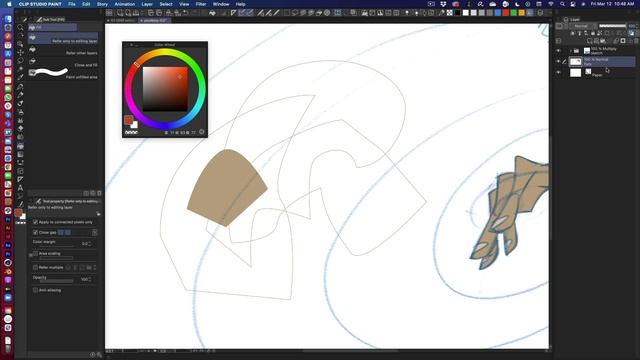Open the Close gap level dropdown
The image size is (640, 360).
coord(95,232)
